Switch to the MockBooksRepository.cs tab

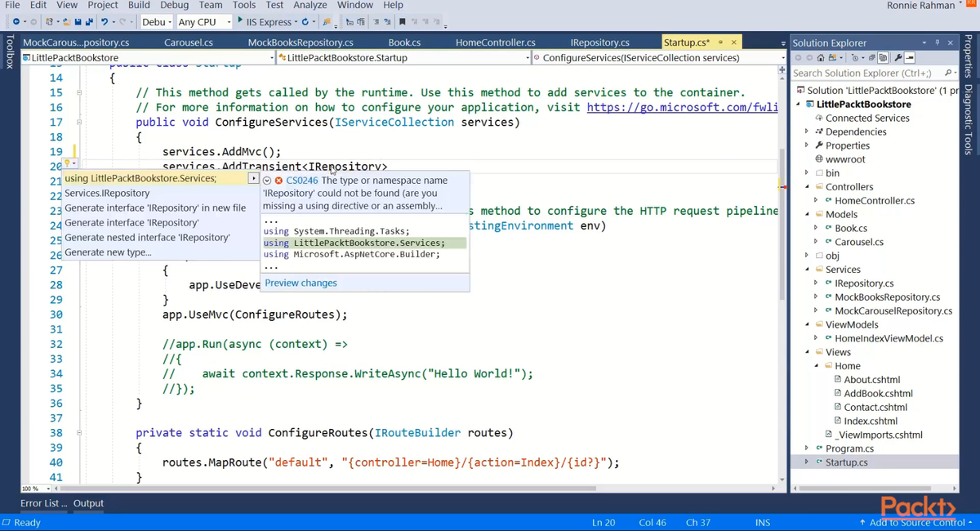click(x=301, y=42)
